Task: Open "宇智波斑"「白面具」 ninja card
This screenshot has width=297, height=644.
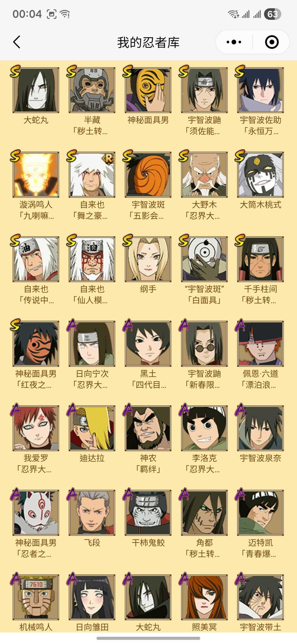Action: pos(204,259)
